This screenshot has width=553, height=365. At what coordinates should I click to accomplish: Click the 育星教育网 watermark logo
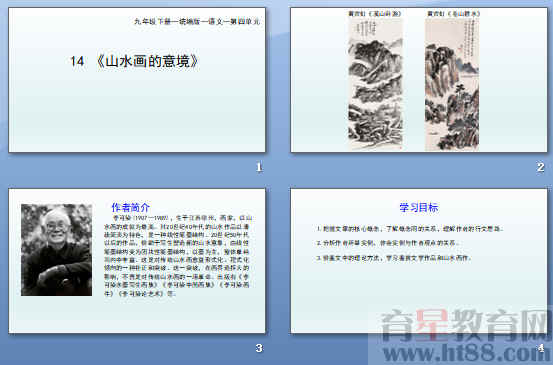[465, 326]
